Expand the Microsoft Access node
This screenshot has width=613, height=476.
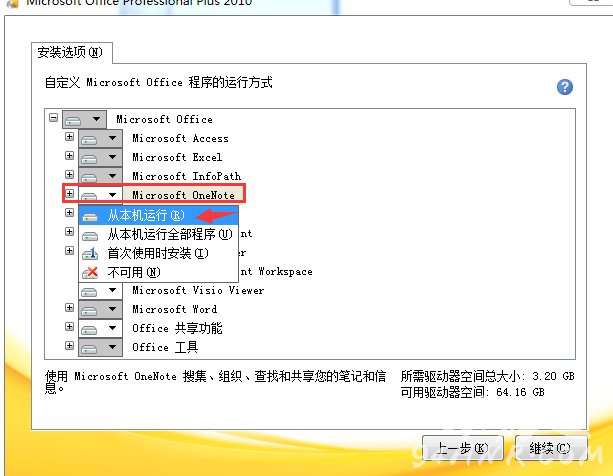click(x=69, y=136)
